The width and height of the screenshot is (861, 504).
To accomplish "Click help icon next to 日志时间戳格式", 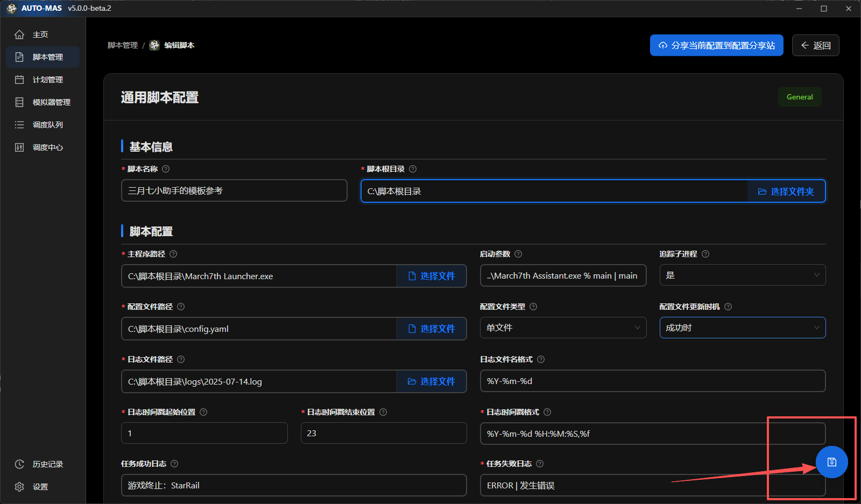I will coord(547,412).
